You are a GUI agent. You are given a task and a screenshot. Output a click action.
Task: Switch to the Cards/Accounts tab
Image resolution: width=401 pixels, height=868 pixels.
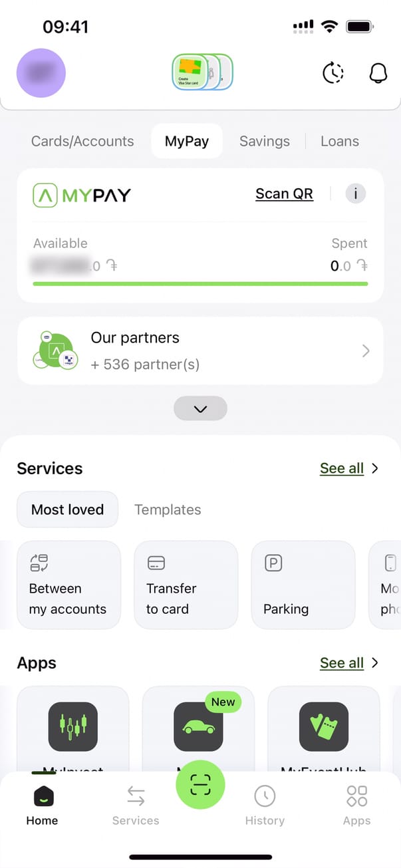click(82, 141)
